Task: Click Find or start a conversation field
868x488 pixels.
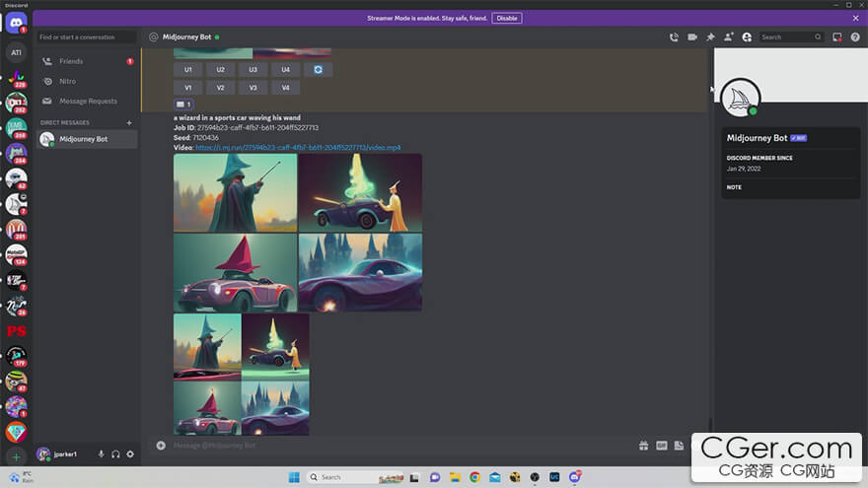Action: pyautogui.click(x=86, y=37)
